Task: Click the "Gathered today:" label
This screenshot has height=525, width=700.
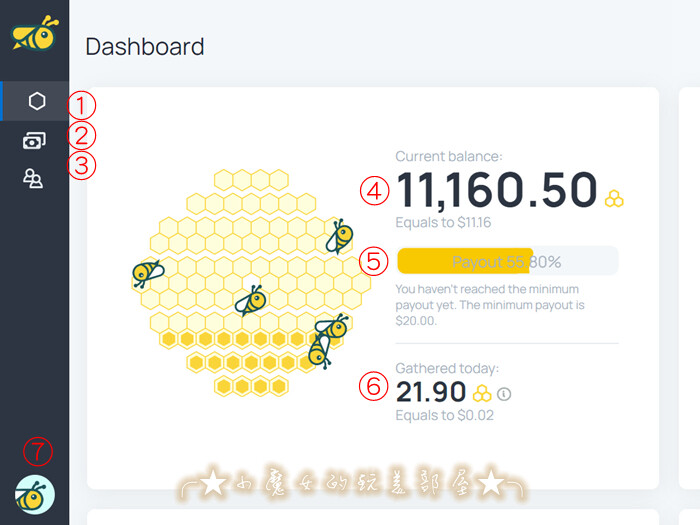Action: point(447,369)
